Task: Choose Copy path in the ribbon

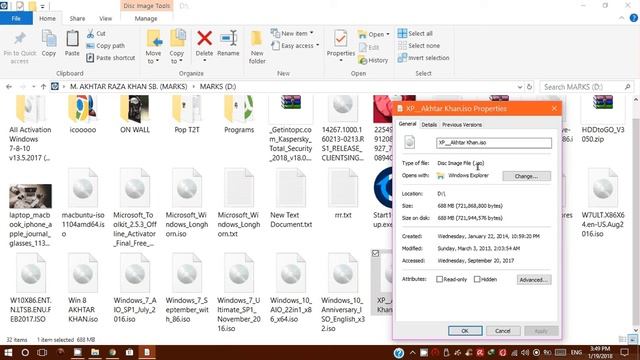Action: [x=106, y=46]
